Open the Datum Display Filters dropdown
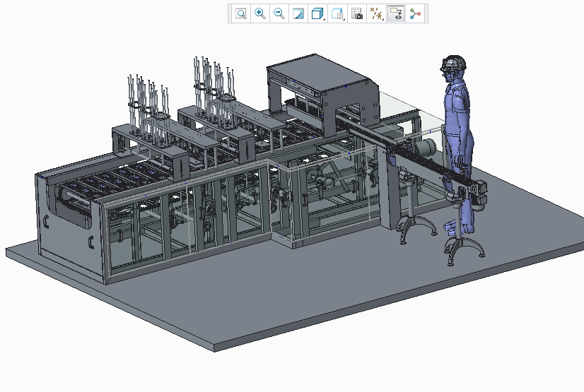 click(377, 13)
